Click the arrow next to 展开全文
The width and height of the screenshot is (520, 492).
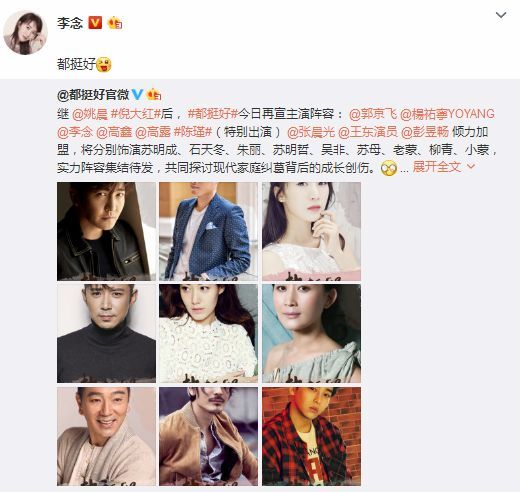471,166
